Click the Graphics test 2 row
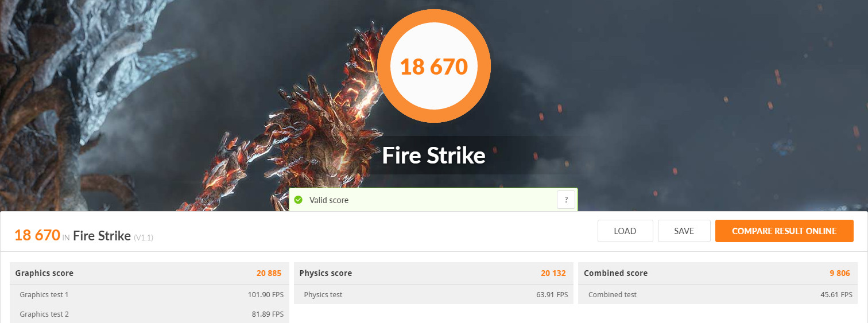Image resolution: width=868 pixels, height=323 pixels. click(150, 314)
